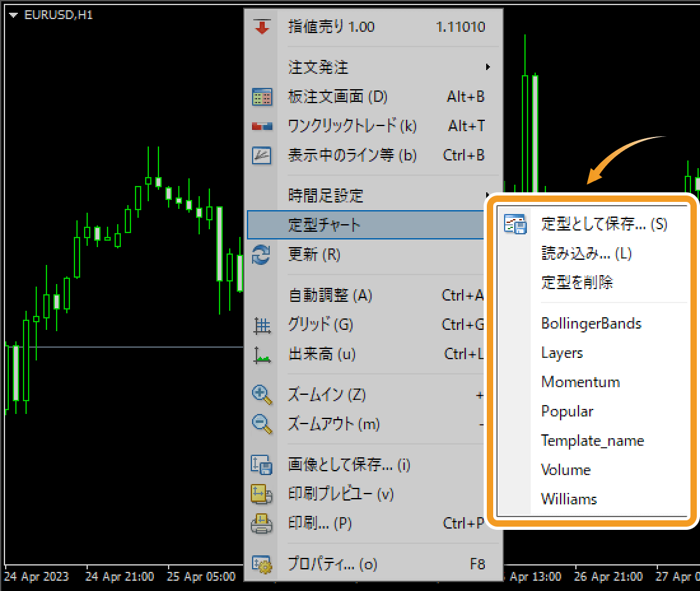This screenshot has width=700, height=591.
Task: Click the Depth of Market (板注文画面) icon
Action: [262, 97]
